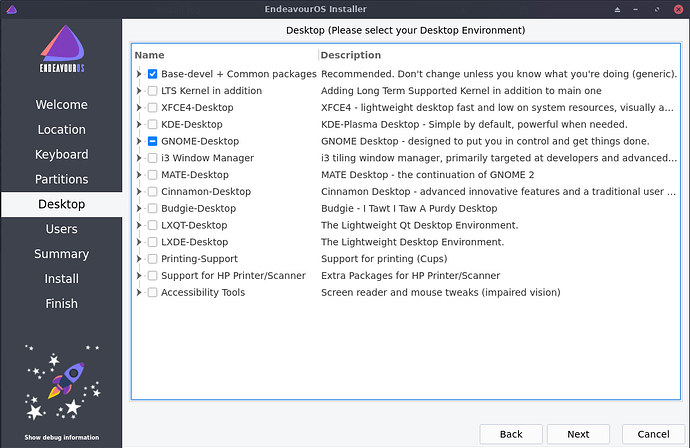Switch to the Partitions step in sidebar

click(61, 179)
